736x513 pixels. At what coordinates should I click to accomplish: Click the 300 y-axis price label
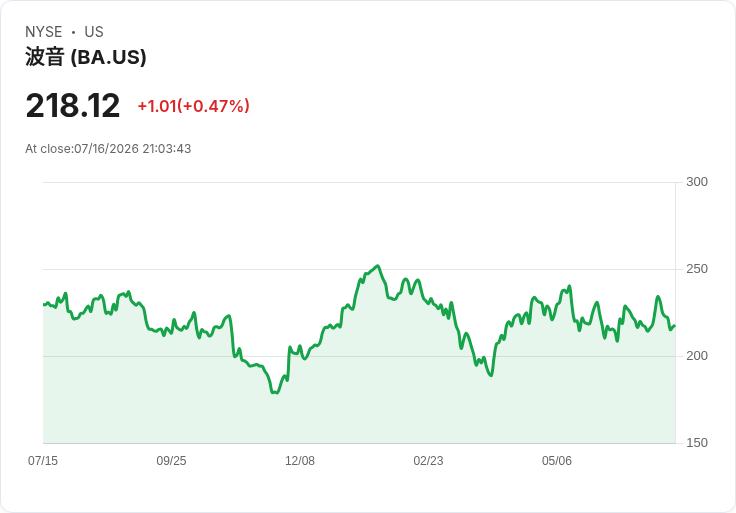pos(697,182)
